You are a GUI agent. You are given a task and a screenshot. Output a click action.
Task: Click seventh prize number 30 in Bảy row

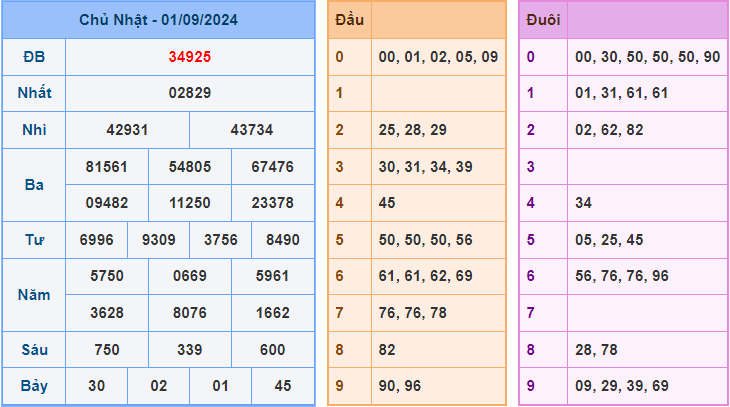pyautogui.click(x=96, y=385)
